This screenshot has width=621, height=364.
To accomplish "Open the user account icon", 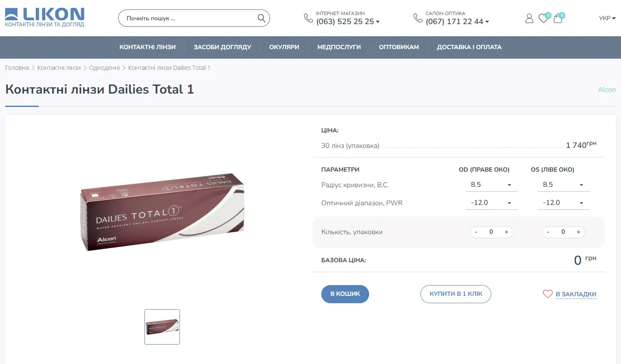I will click(529, 18).
